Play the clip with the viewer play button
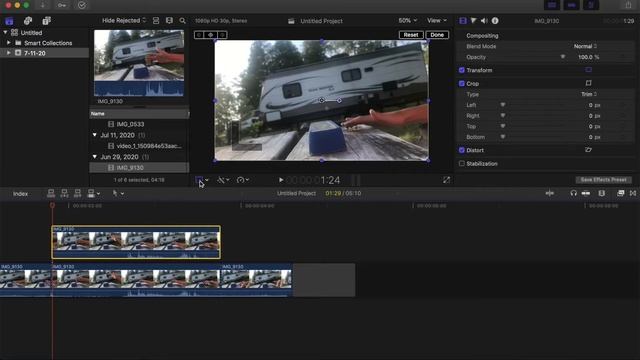 click(281, 180)
